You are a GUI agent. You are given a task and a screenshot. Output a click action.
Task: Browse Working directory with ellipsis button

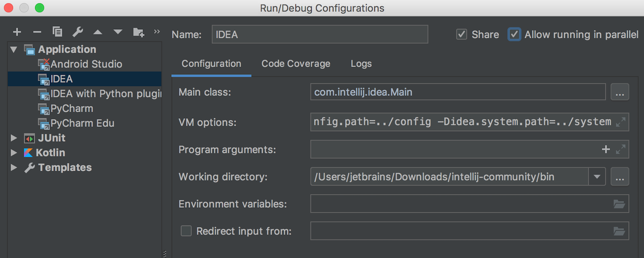pos(620,177)
